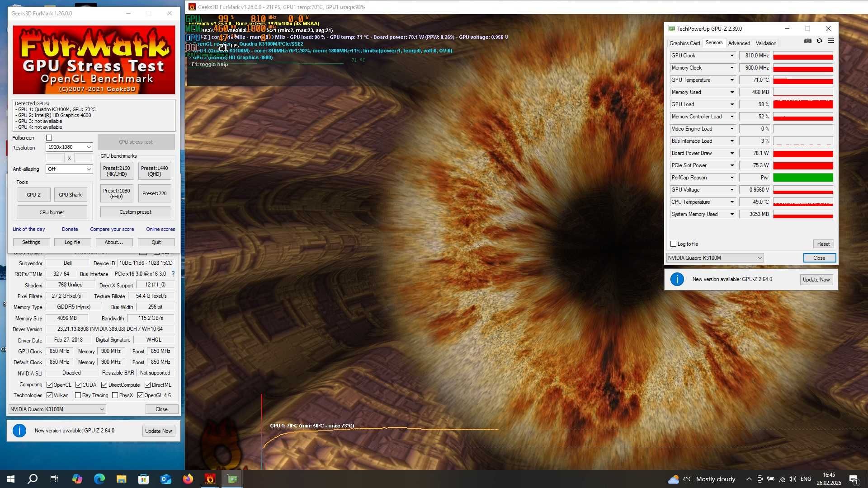The image size is (868, 488).
Task: Click the custom height input field
Action: [x=83, y=158]
